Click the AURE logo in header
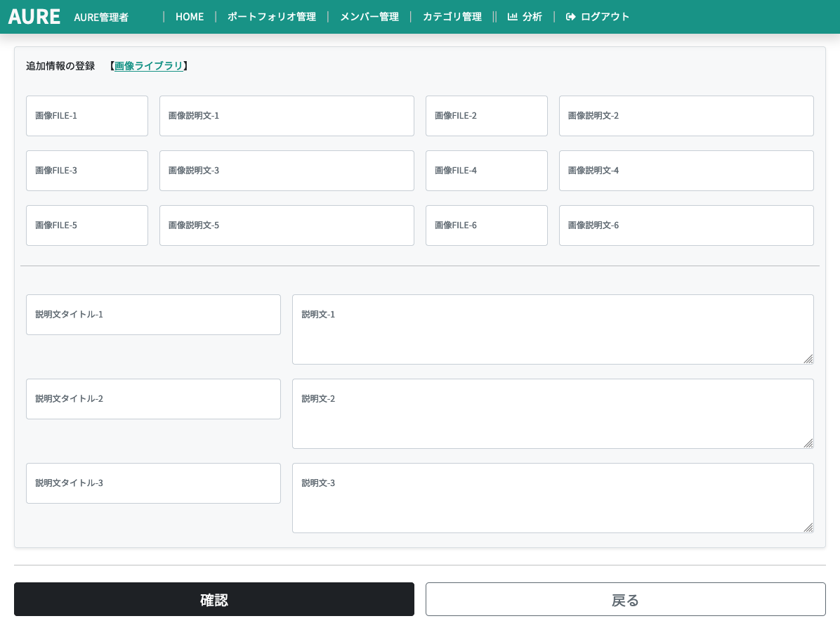This screenshot has height=628, width=840. pos(34,17)
